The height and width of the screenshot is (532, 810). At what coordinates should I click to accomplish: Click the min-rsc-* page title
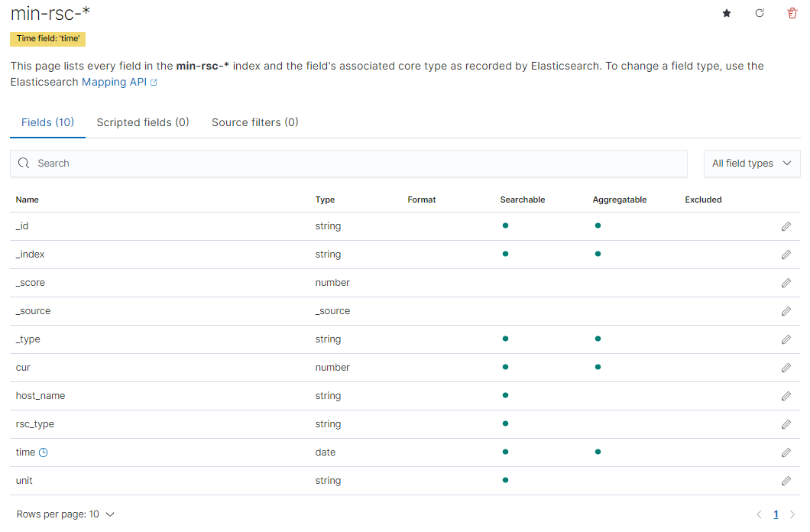click(50, 14)
